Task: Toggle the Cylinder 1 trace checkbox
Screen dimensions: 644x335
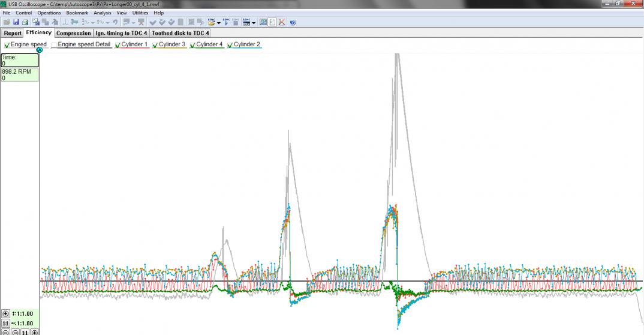Action: (x=118, y=45)
